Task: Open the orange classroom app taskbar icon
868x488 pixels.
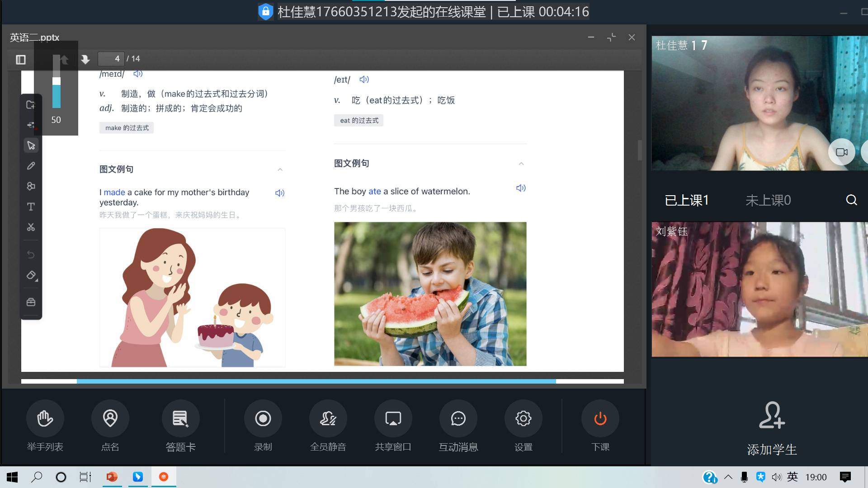Action: (x=164, y=477)
